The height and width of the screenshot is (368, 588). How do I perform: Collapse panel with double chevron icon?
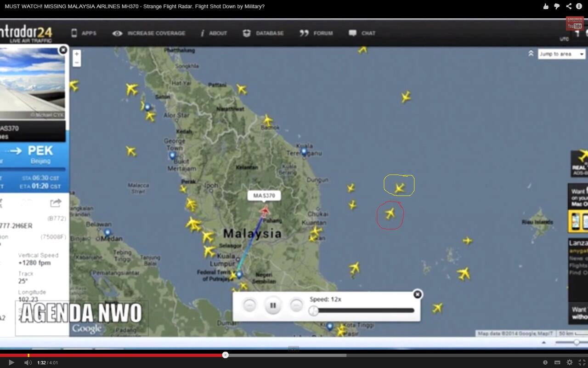[531, 53]
